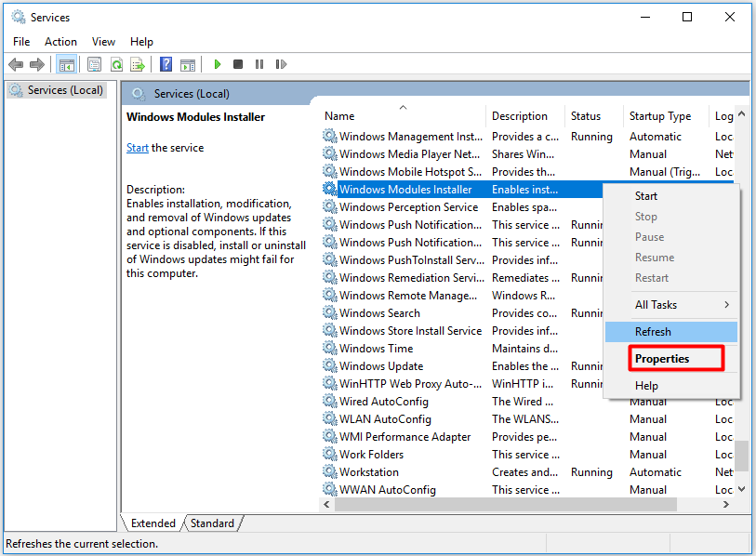Click the gear icon beside WLAN AutoConfig
Screen dimensions: 756x556
pos(330,419)
